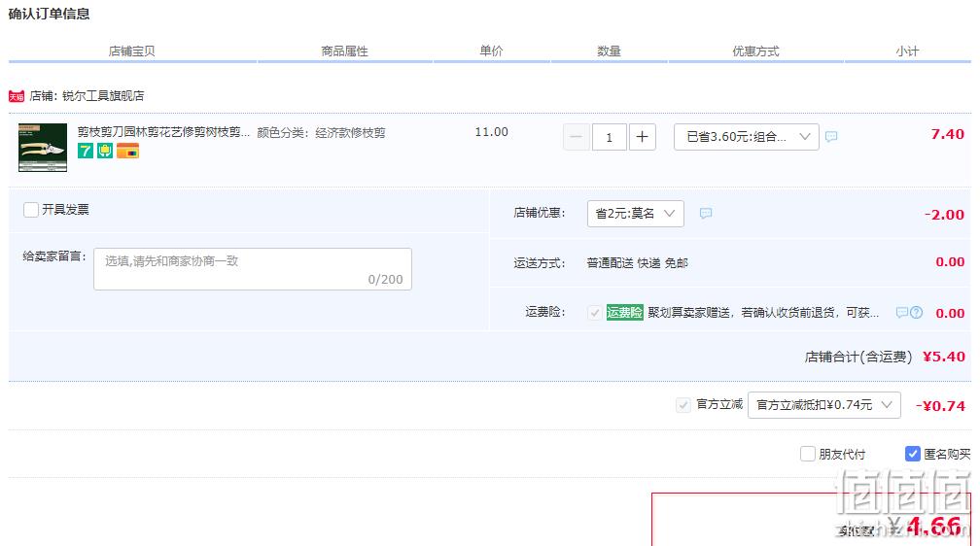Click the 小计 column header

pos(907,51)
